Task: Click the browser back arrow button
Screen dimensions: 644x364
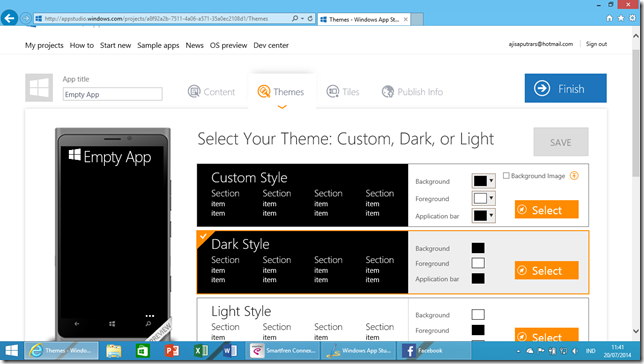Action: [9, 18]
